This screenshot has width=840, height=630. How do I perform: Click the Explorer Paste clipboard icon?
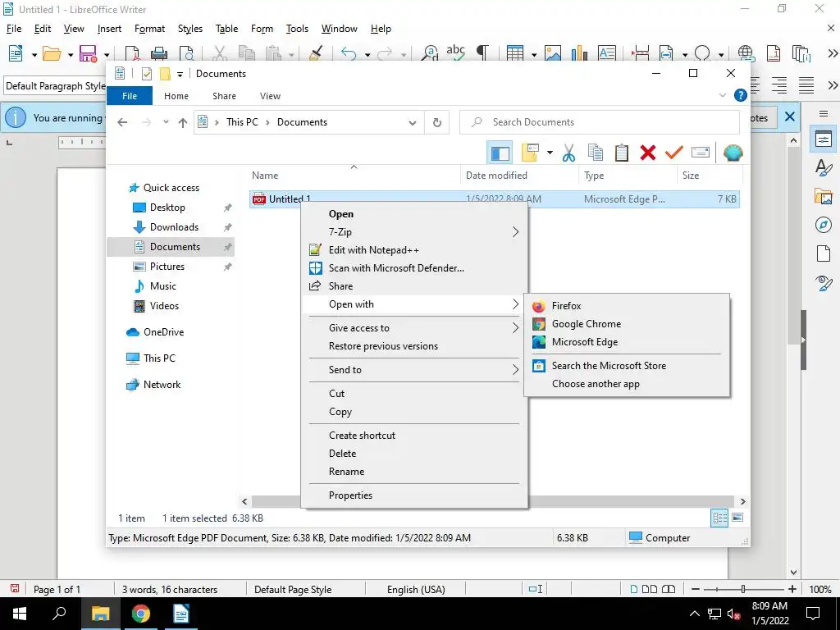(x=622, y=153)
